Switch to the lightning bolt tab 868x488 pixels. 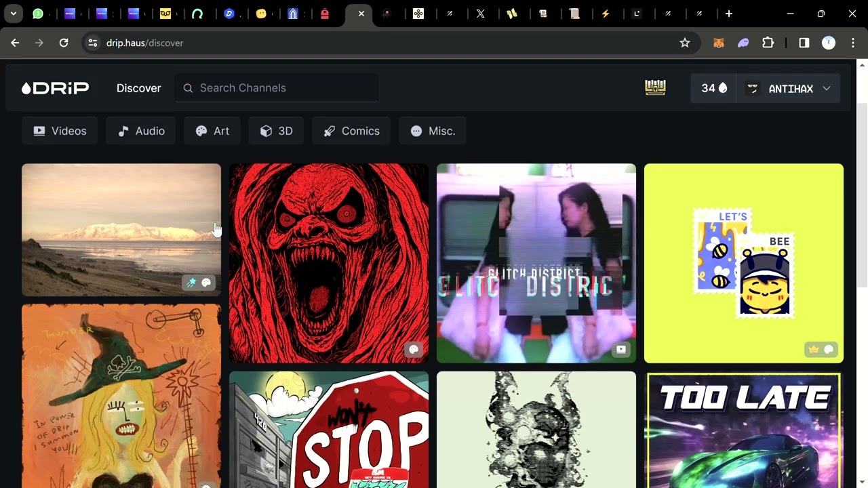[x=606, y=14]
